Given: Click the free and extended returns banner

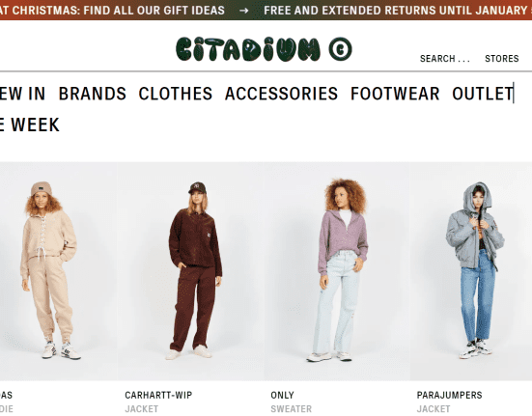Looking at the screenshot, I should click(398, 11).
